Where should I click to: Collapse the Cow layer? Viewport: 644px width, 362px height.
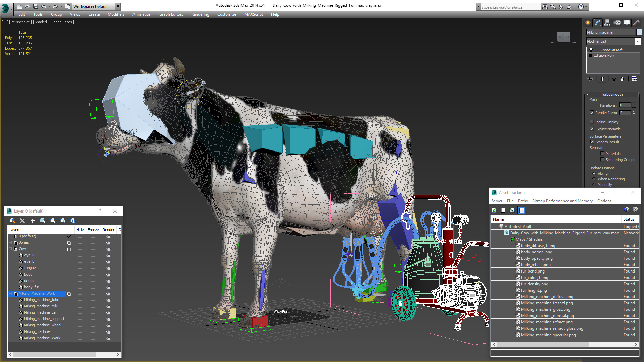(10, 249)
